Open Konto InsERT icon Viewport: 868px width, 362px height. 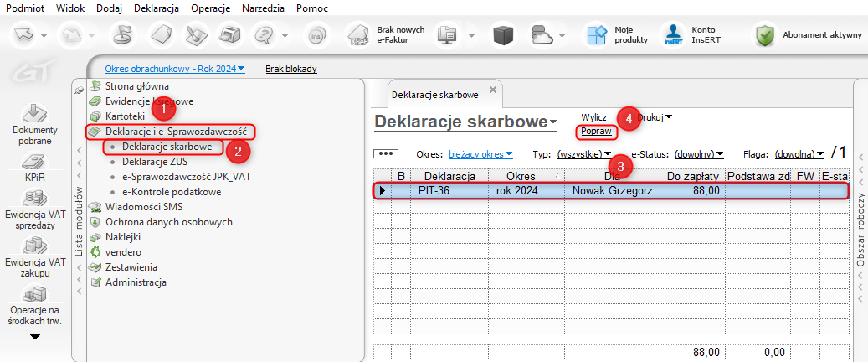(673, 35)
